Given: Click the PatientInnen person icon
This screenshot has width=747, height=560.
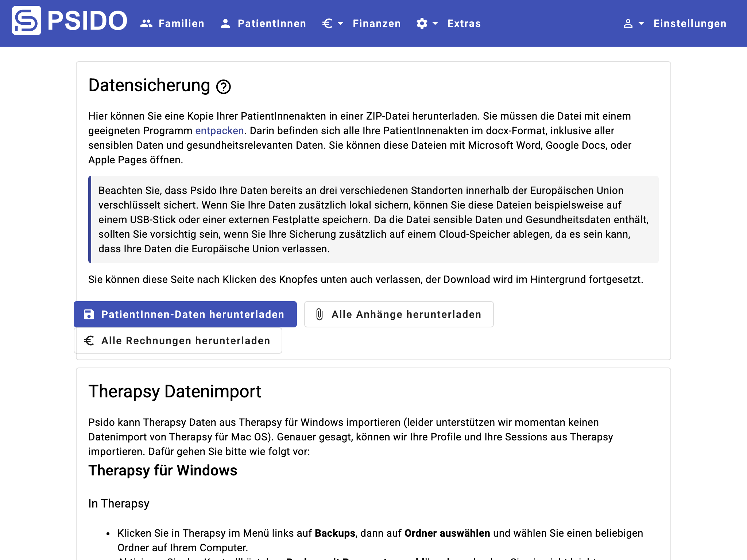Looking at the screenshot, I should pos(225,24).
